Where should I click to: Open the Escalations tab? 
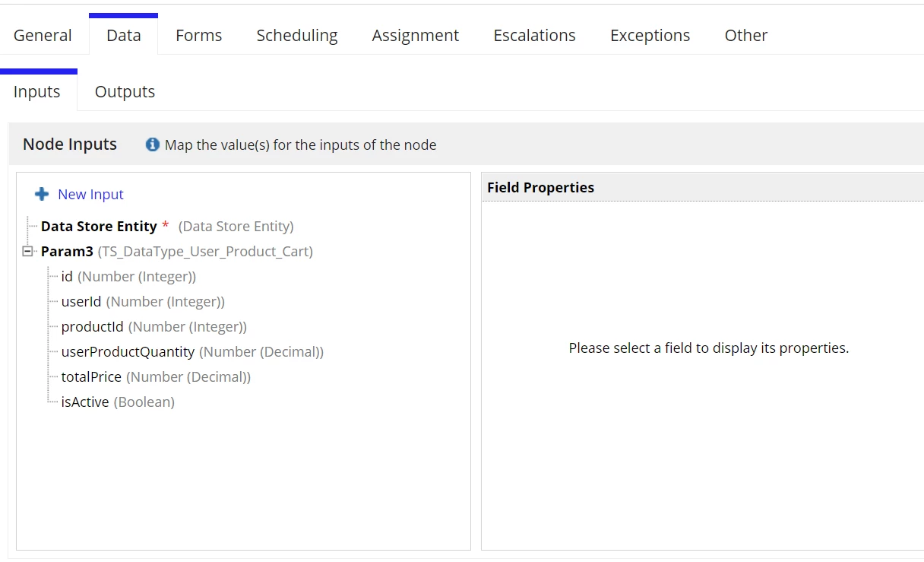point(535,35)
